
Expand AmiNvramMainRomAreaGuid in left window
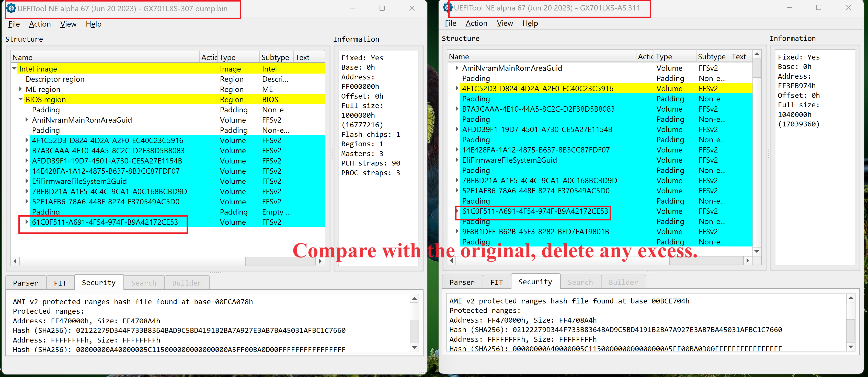(x=27, y=120)
